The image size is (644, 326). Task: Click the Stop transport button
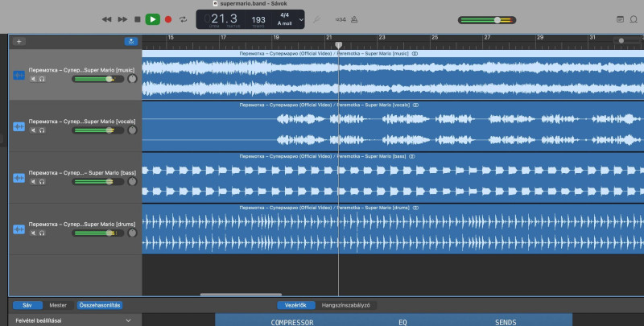138,19
